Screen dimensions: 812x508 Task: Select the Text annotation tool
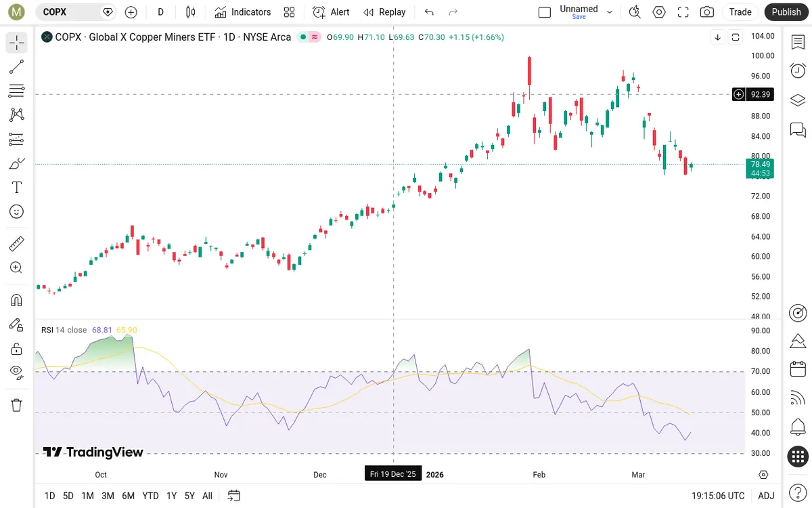coord(17,188)
